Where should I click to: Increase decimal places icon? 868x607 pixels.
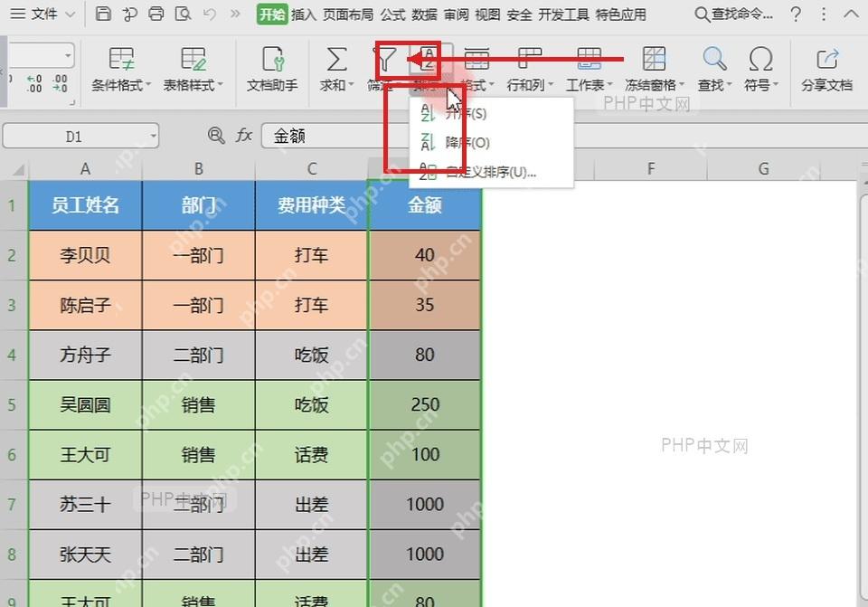pos(34,83)
